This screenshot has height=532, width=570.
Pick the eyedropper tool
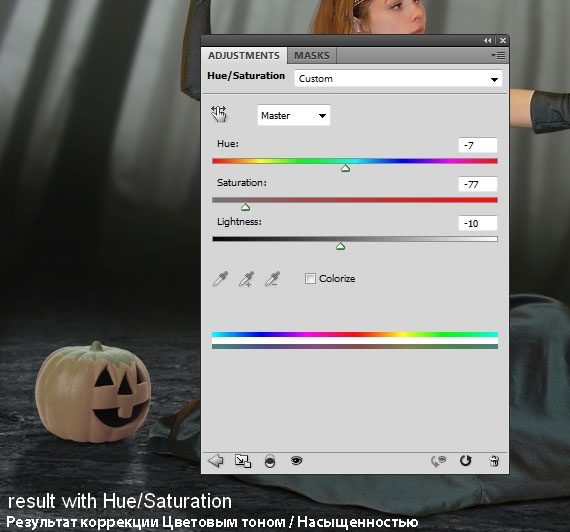tap(220, 279)
